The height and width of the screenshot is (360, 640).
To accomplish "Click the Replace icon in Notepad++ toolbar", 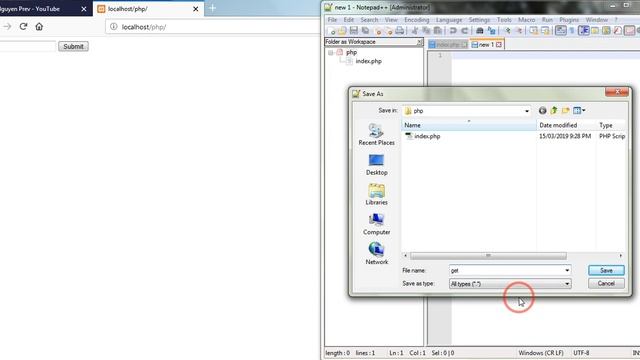I will pos(491,31).
